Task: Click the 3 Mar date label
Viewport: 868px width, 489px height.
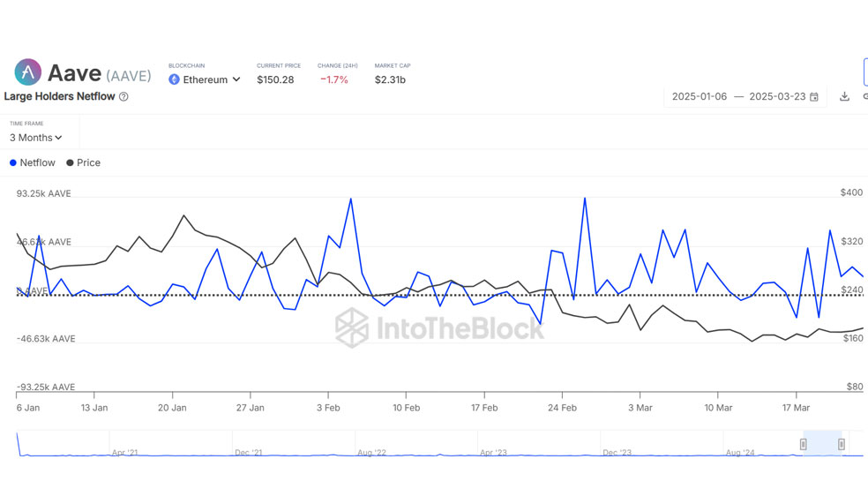Action: (x=640, y=408)
